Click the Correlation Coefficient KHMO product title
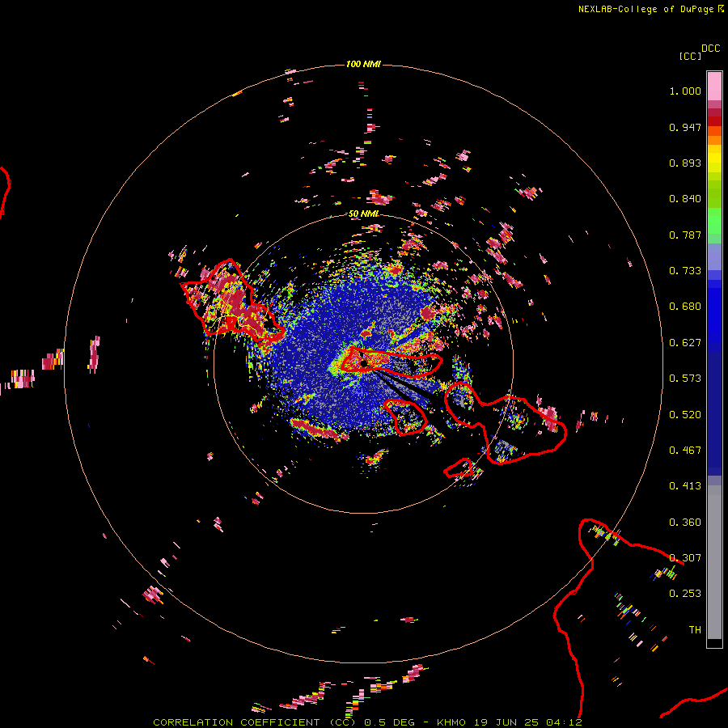The image size is (728, 728). pos(368,722)
